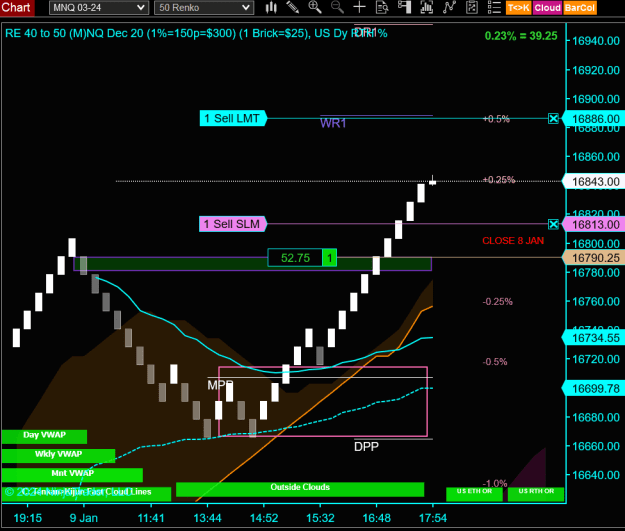Click the US ETH OR green label
Viewport: 625px width, 531px height.
(474, 494)
